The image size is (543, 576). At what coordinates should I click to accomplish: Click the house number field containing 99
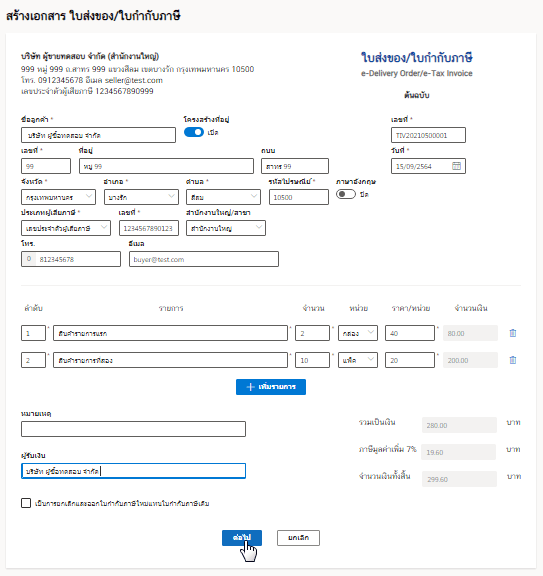click(x=46, y=166)
